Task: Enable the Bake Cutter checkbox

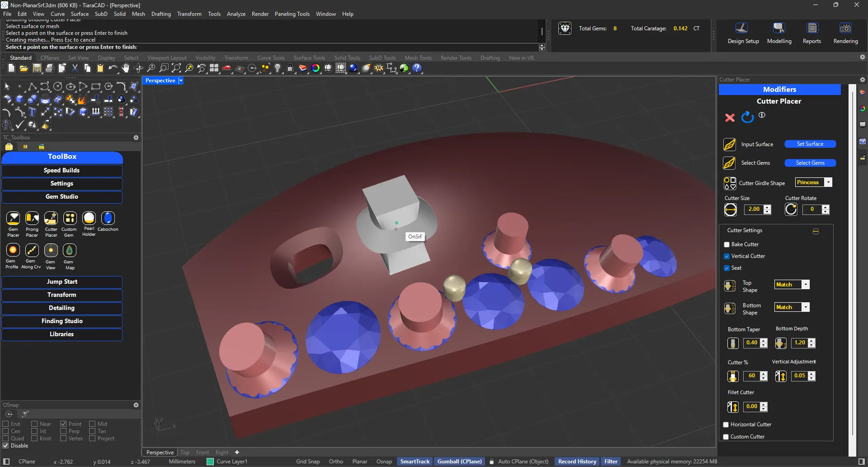Action: (x=727, y=244)
